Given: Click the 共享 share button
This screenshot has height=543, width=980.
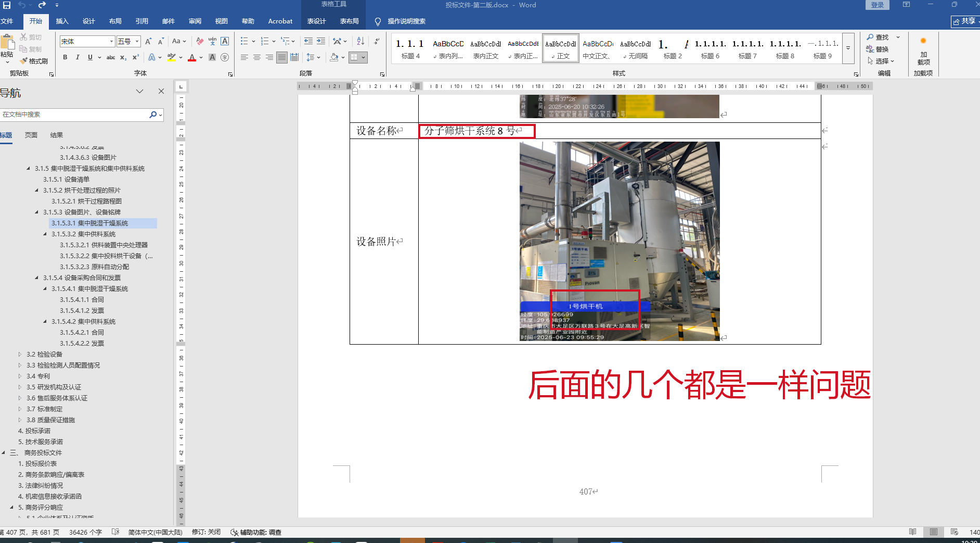Looking at the screenshot, I should coord(964,21).
